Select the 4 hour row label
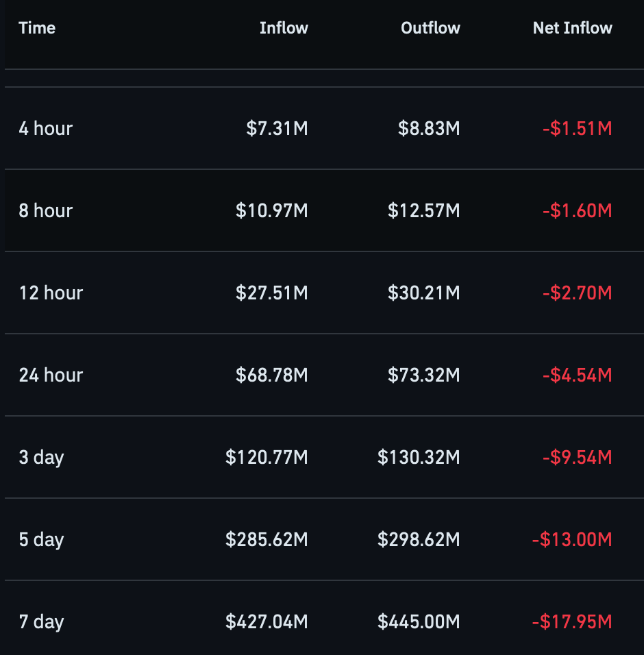 [46, 128]
